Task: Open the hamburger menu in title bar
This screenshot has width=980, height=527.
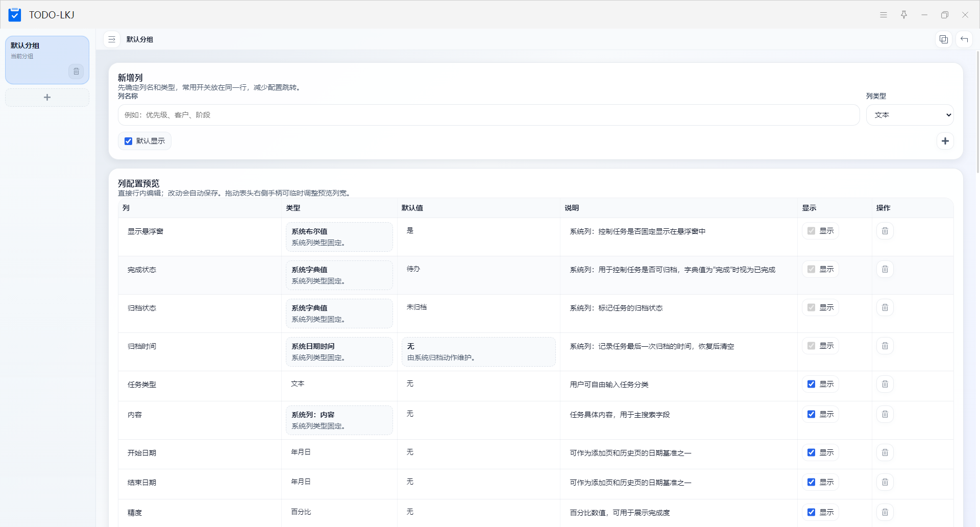Action: tap(884, 15)
